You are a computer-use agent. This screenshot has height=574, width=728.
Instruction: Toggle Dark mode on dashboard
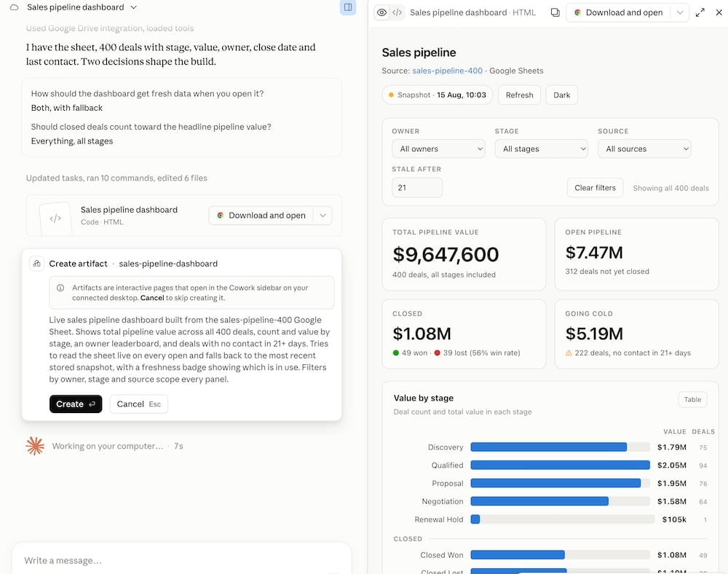pos(561,95)
